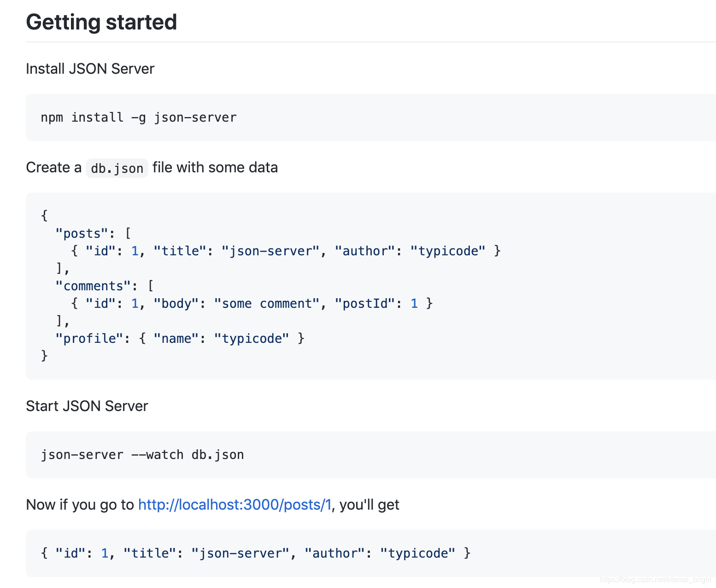Click the "title" key in posts entry
Viewport: 716px width, 588px height.
[x=180, y=251]
